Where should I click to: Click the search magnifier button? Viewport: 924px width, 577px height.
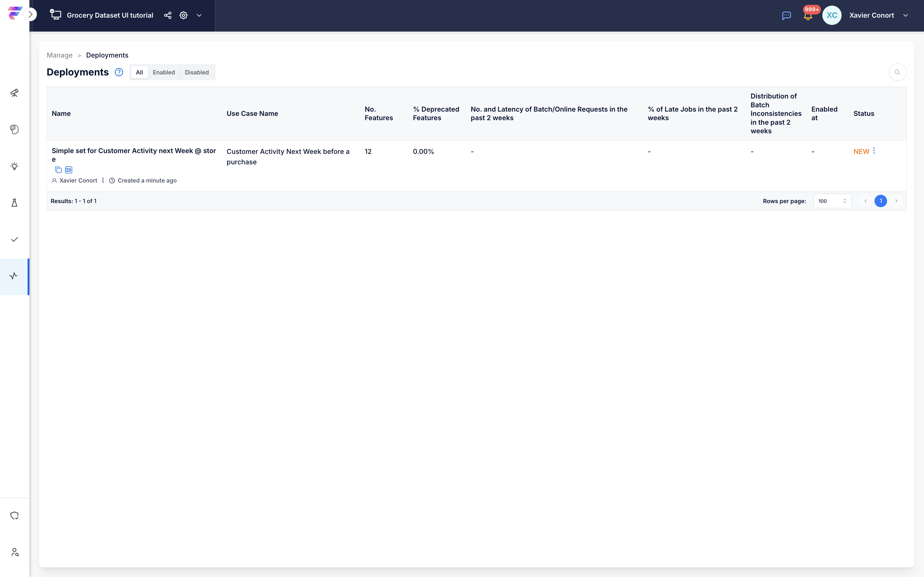click(897, 72)
